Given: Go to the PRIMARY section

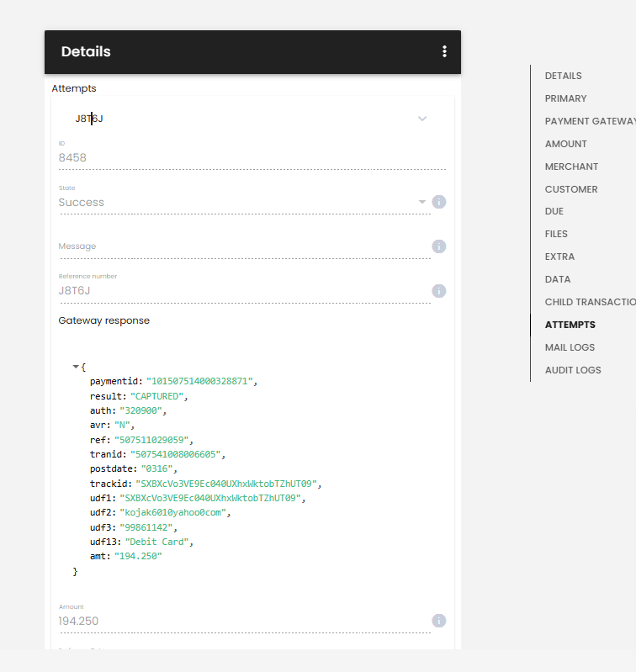Looking at the screenshot, I should pos(565,98).
